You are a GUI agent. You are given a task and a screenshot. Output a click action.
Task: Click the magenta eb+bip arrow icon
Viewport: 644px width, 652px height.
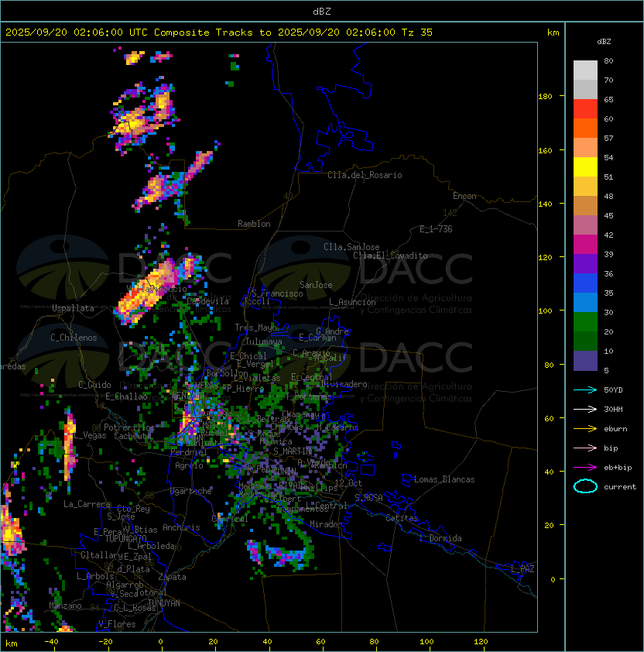(x=585, y=468)
